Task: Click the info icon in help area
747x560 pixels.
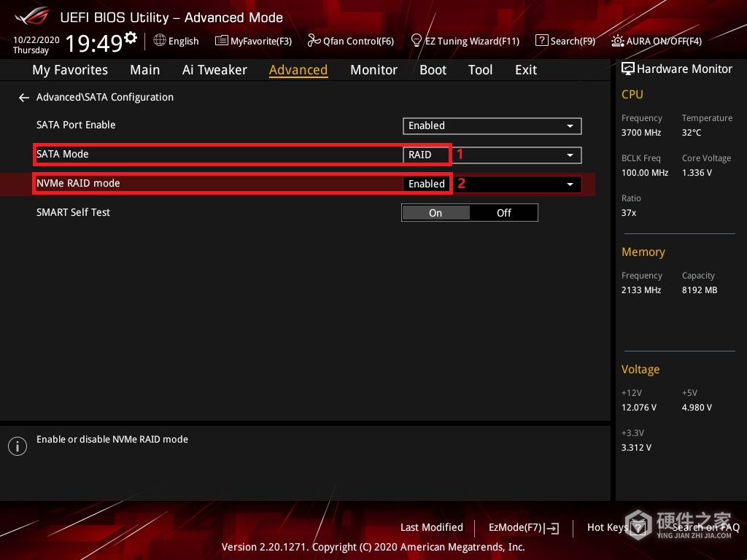Action: (x=18, y=446)
